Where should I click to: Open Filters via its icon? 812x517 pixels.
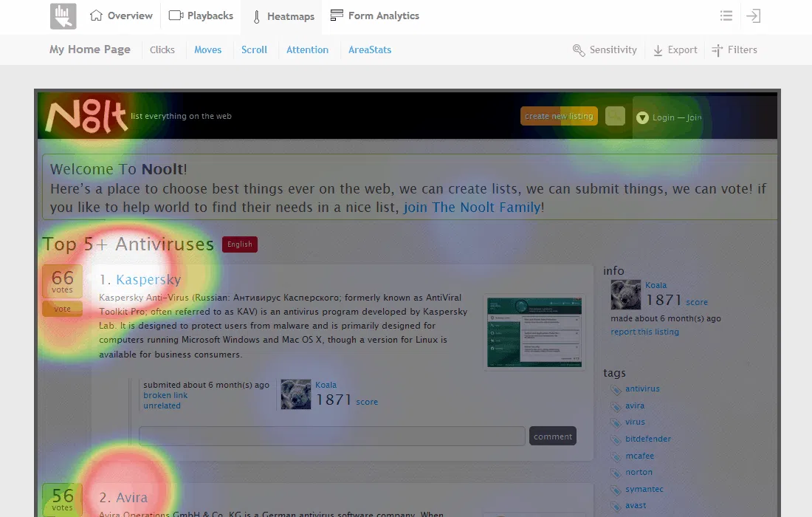[x=718, y=50]
